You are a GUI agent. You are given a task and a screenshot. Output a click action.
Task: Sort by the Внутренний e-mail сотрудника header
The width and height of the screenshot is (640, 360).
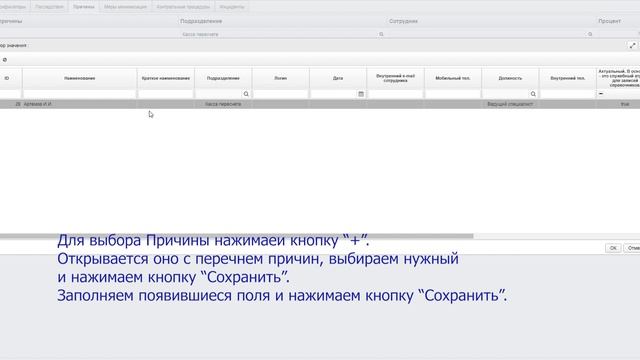coord(395,78)
